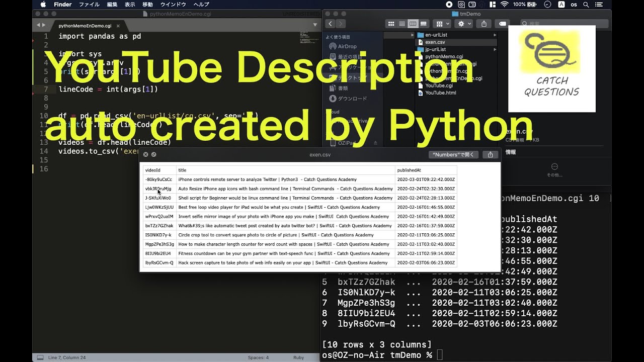Switch Finder to icon view
Viewport: 644px width, 362px height.
tap(391, 24)
